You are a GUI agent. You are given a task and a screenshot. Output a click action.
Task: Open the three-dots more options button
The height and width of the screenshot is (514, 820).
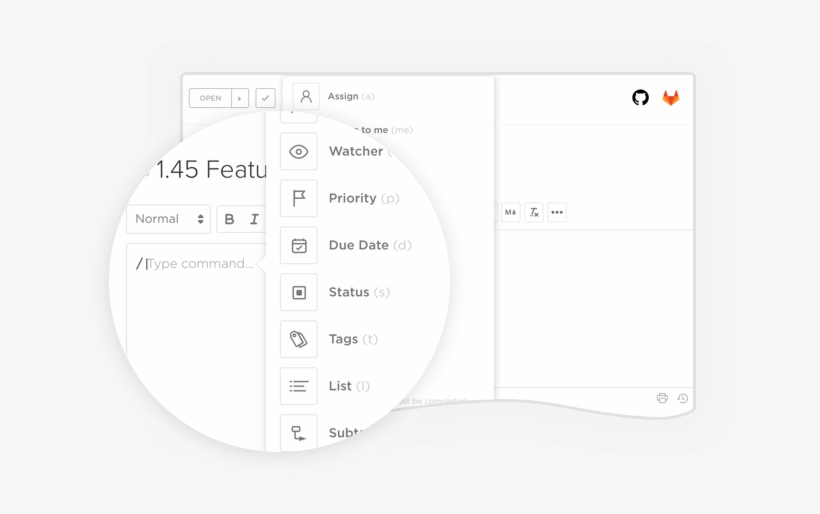557,212
